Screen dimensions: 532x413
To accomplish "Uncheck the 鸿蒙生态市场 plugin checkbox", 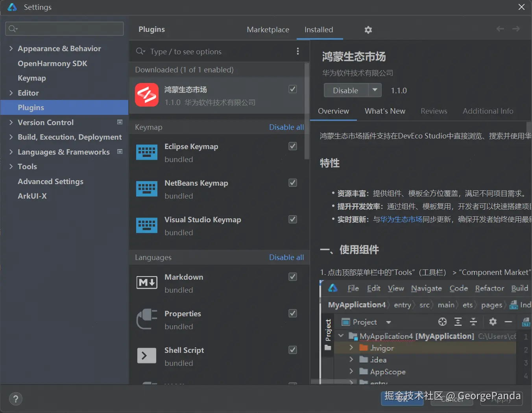I will (x=293, y=89).
